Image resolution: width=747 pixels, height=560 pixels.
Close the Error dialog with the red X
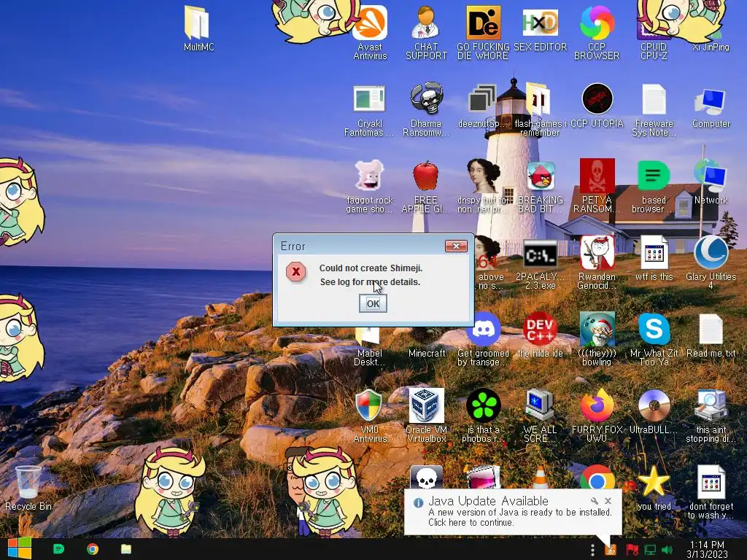pyautogui.click(x=456, y=246)
